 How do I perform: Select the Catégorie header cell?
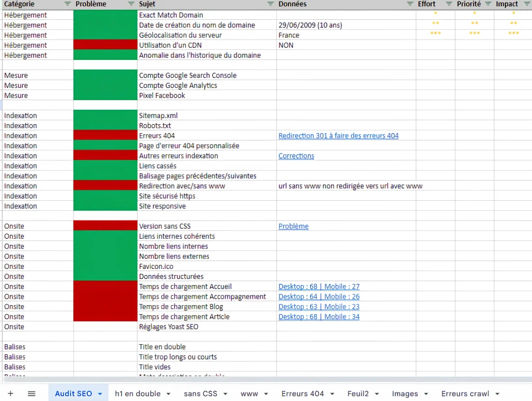37,4
